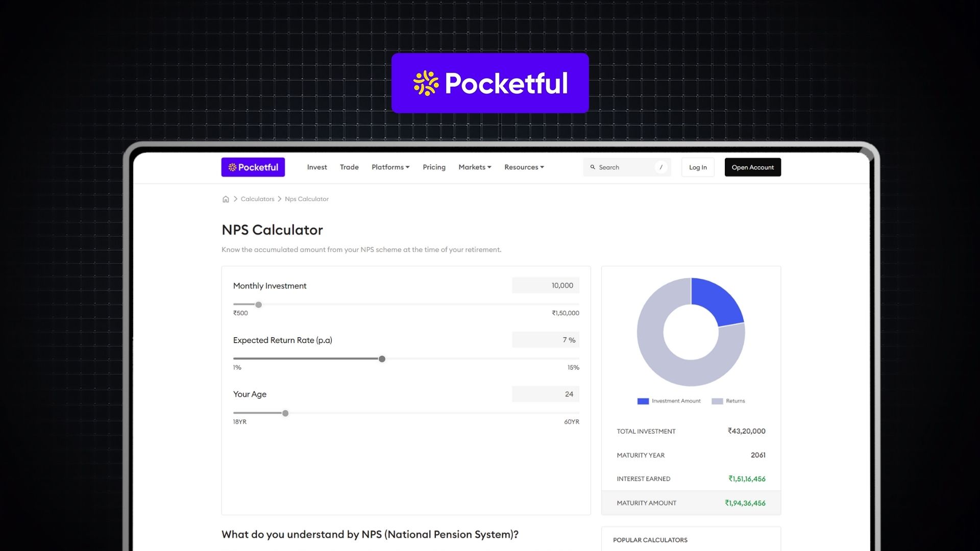Click the Investment Amount legend swatch
The width and height of the screenshot is (980, 551).
642,401
